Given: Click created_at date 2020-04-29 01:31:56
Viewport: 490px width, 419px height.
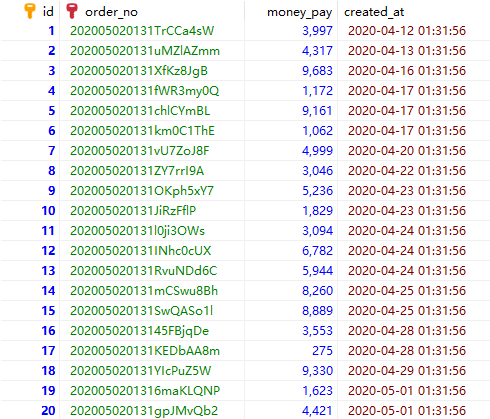Looking at the screenshot, I should tap(407, 371).
